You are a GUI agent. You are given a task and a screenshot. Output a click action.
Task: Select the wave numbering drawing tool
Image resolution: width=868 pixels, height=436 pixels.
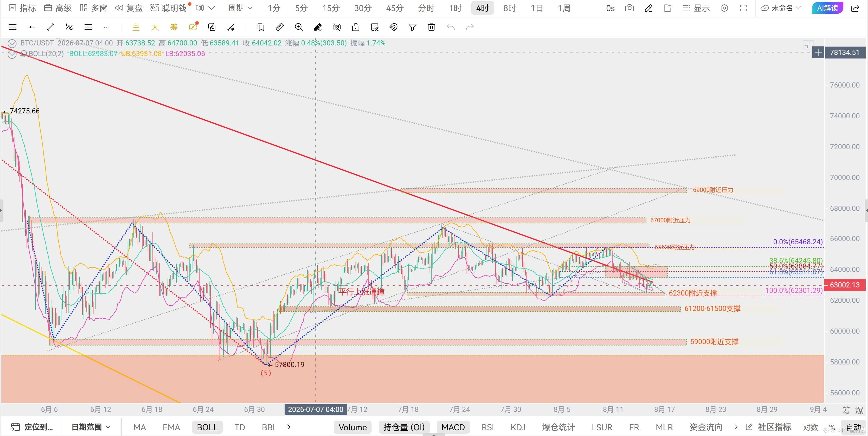[x=69, y=27]
